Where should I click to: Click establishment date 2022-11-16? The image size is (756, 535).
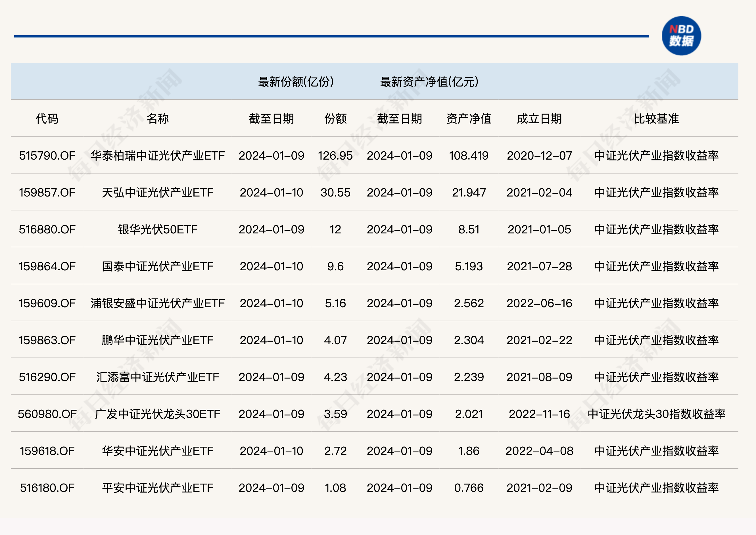point(539,414)
